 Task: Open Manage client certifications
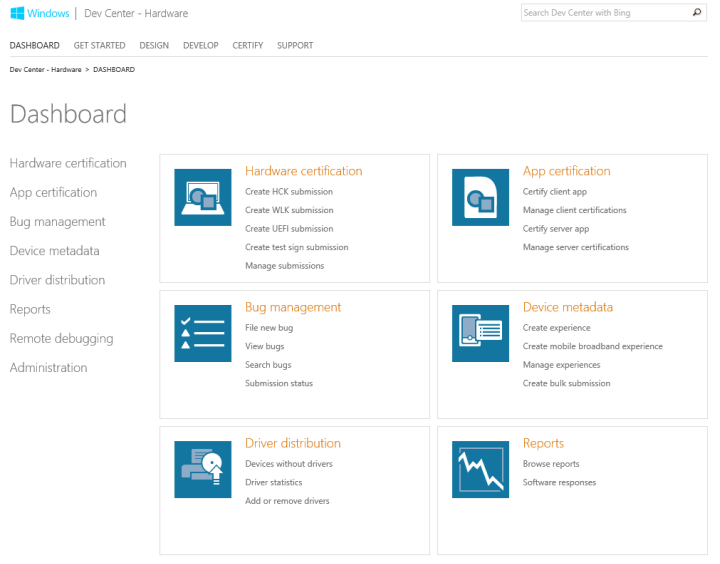coord(574,210)
